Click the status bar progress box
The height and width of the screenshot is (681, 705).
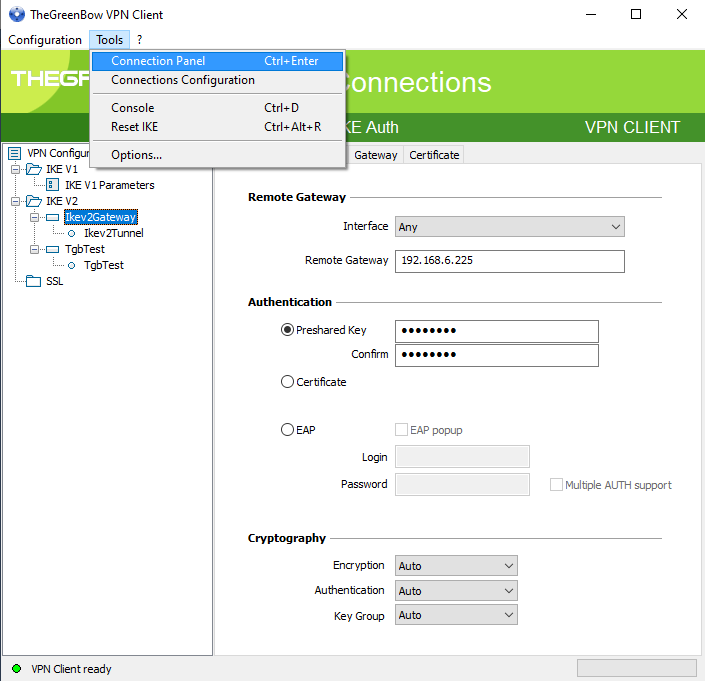point(637,668)
